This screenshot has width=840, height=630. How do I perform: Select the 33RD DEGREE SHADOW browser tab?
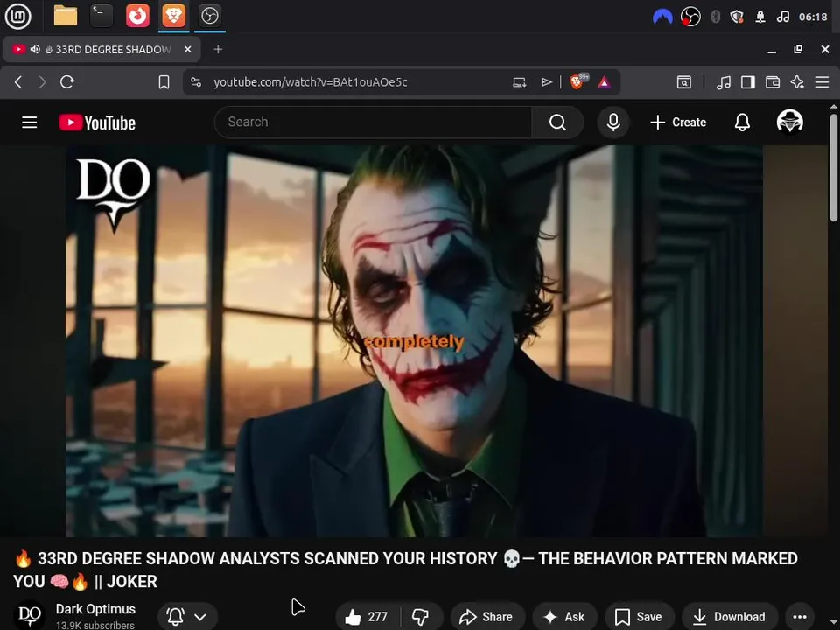101,49
